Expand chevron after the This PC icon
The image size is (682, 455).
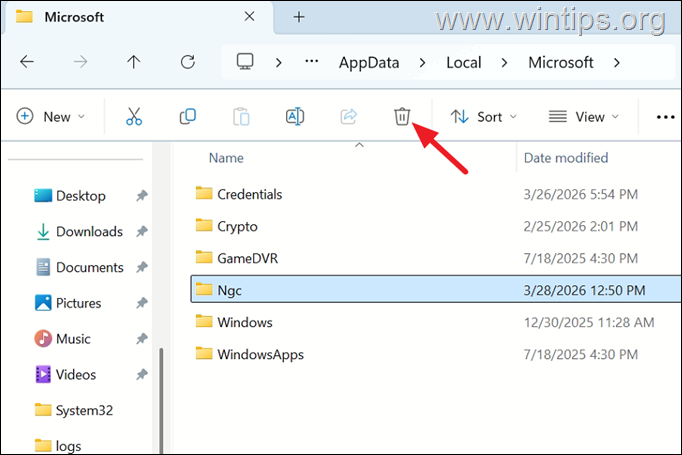[279, 63]
